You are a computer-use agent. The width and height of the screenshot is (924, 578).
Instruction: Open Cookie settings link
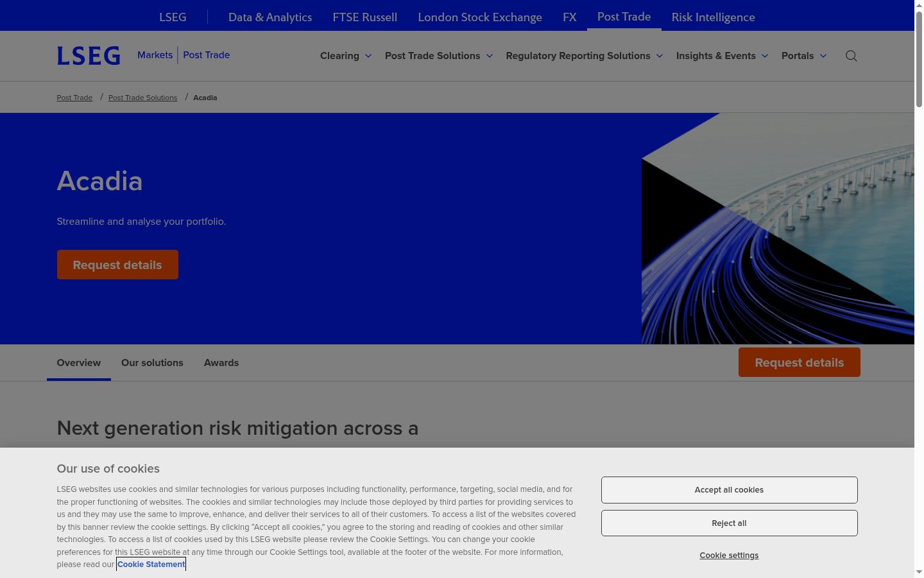click(x=729, y=556)
